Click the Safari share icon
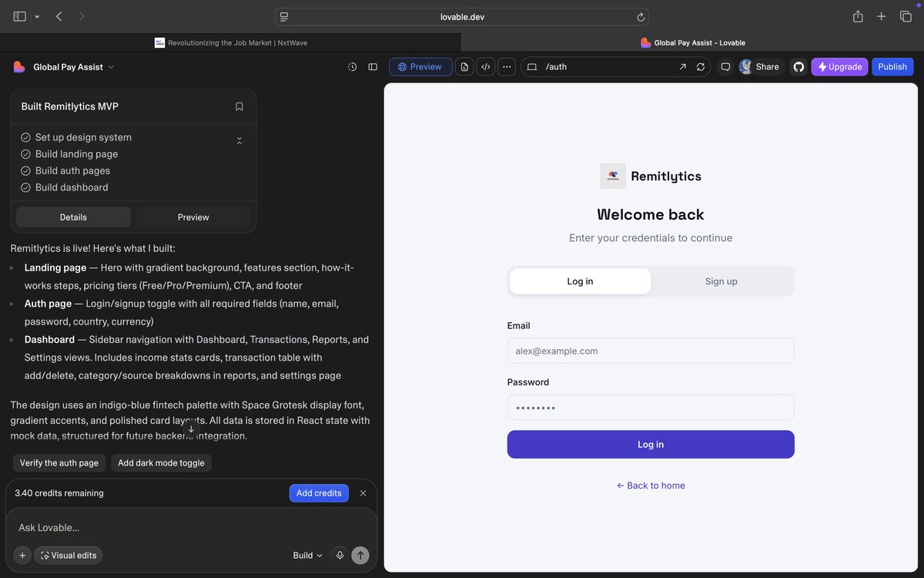The image size is (924, 578). coord(858,16)
